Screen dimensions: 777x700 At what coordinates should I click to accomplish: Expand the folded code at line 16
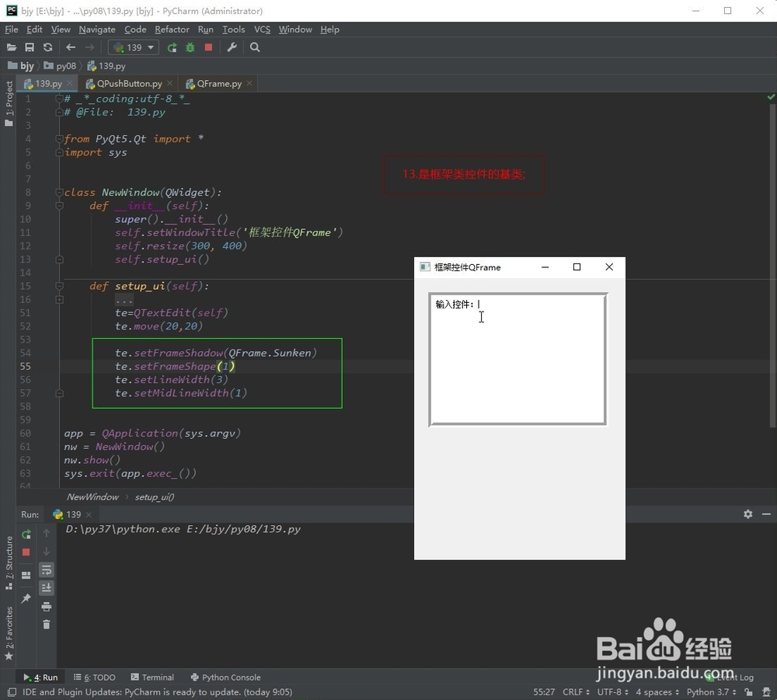pos(60,299)
